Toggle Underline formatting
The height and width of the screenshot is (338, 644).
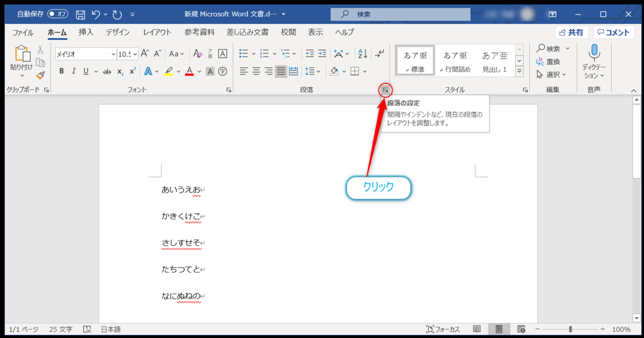(x=86, y=71)
